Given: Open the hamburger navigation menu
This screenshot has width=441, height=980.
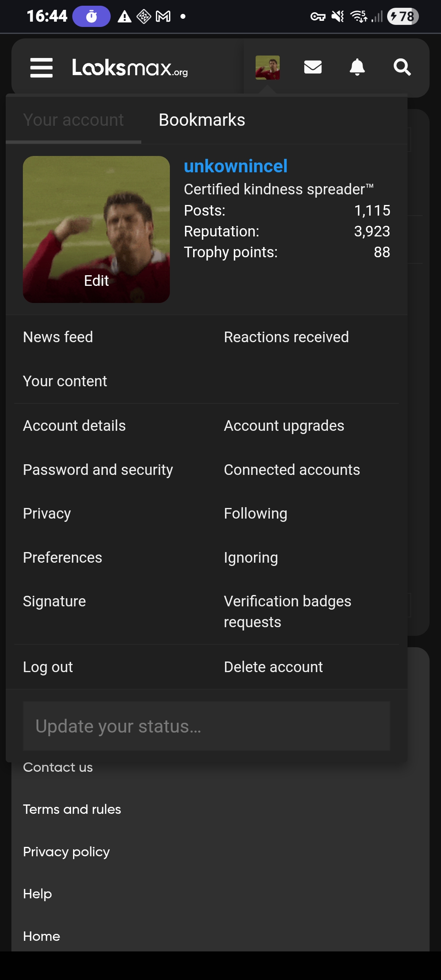Looking at the screenshot, I should [41, 67].
